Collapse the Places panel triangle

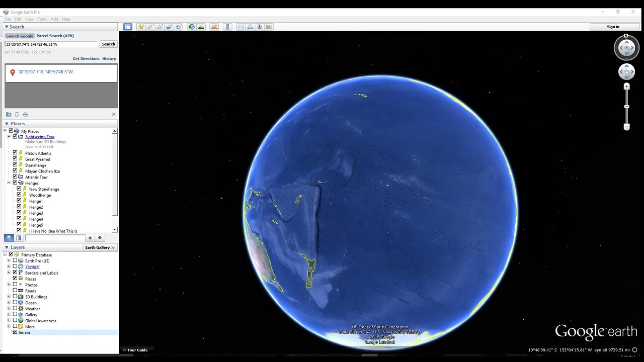click(7, 124)
